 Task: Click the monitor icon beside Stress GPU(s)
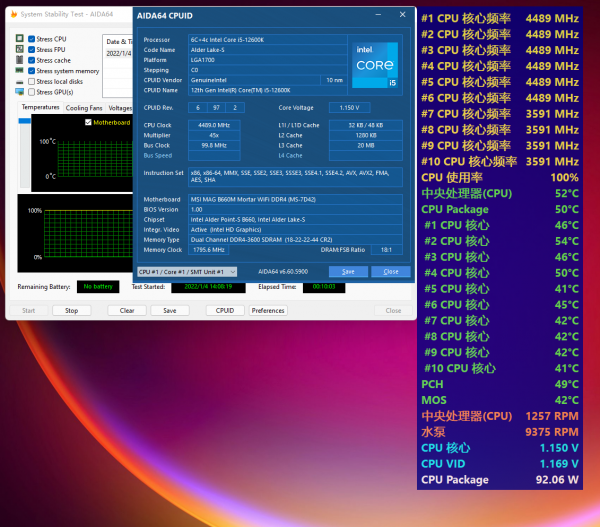(x=20, y=92)
